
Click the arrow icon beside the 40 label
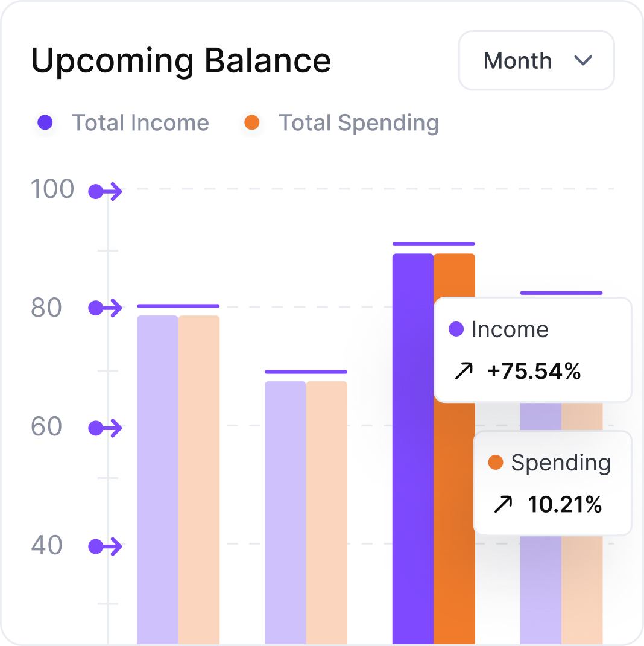[106, 545]
